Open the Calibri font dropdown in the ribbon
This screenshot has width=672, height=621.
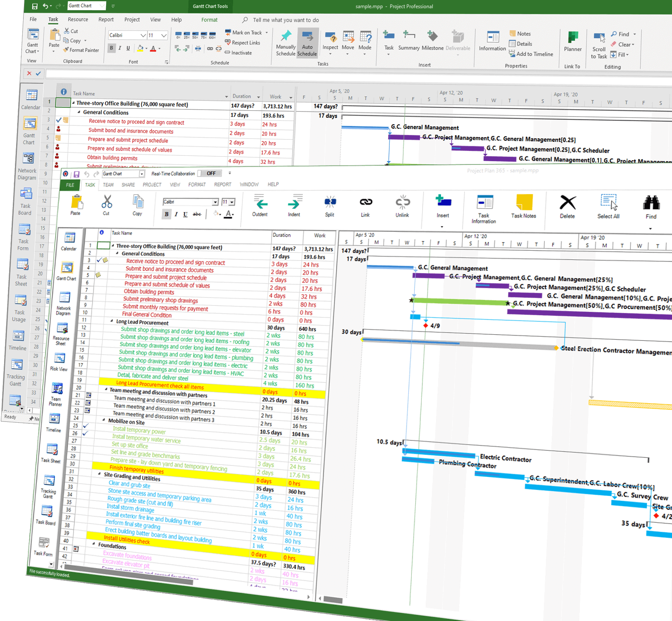tap(143, 36)
